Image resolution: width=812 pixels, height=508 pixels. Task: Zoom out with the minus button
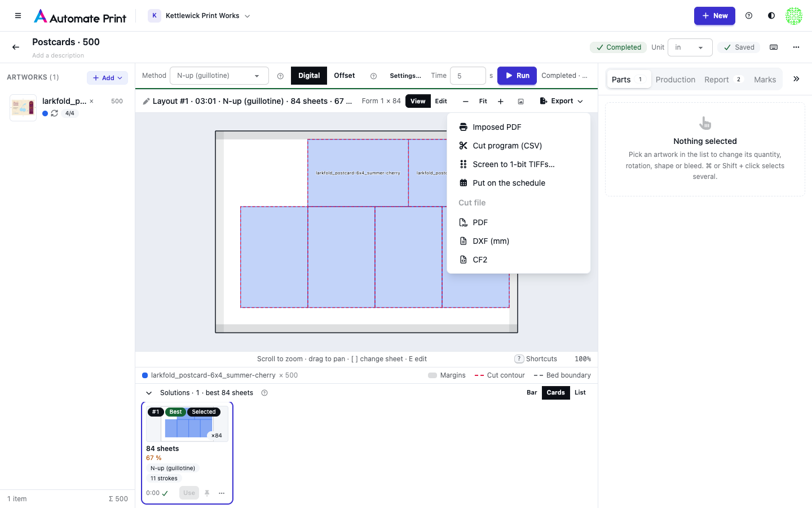[465, 102]
